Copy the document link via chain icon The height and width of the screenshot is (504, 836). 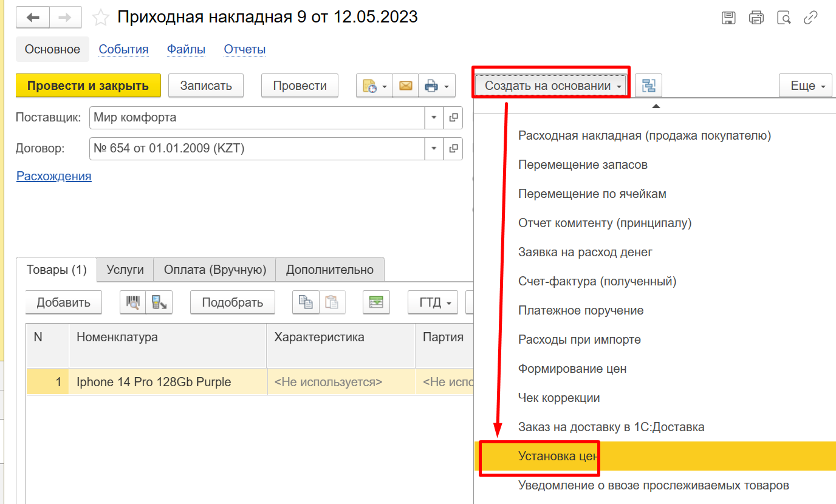810,18
